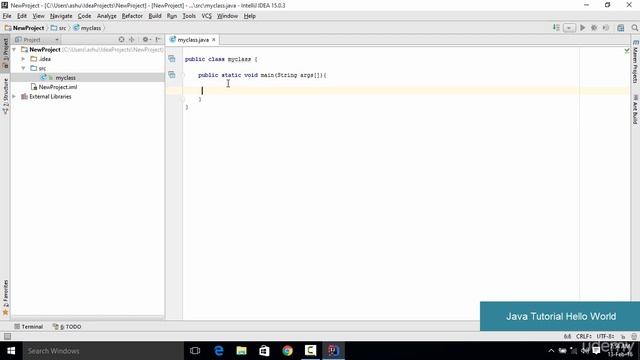Collapse the src folder

click(23, 68)
